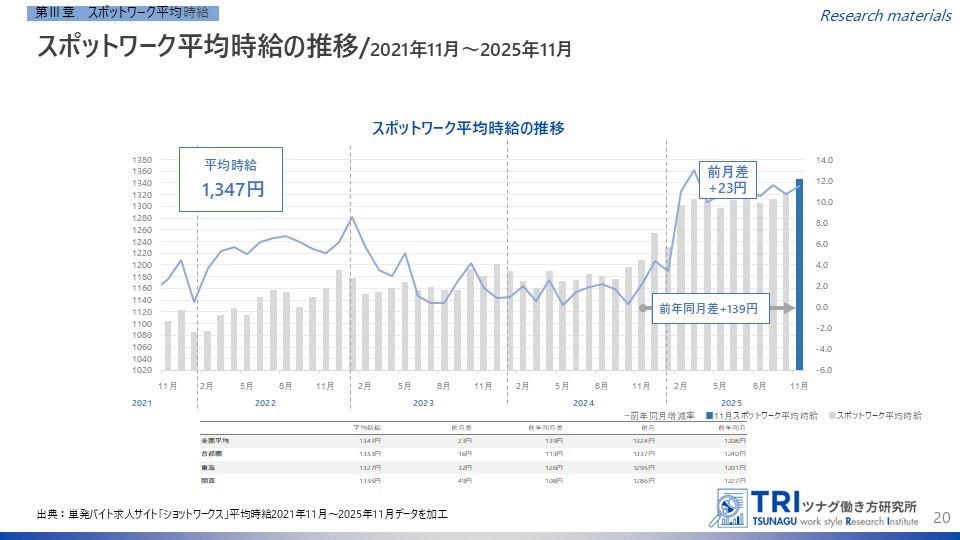Image resolution: width=960 pixels, height=540 pixels.
Task: Click the 平均時給 1,347円 callout box
Action: click(231, 179)
